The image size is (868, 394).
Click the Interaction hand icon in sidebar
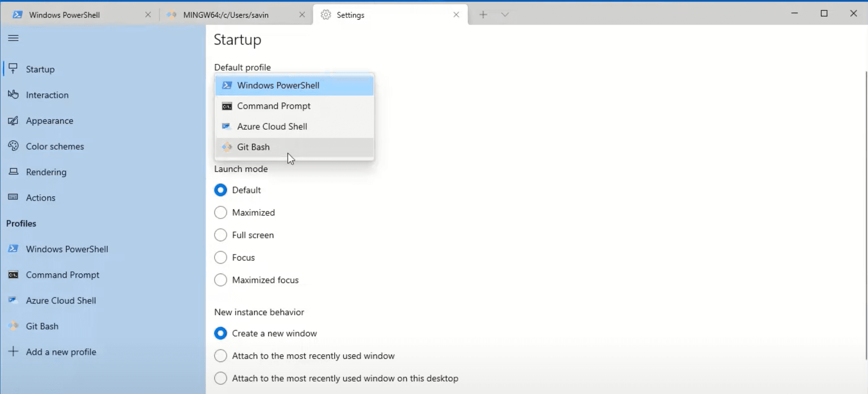[x=13, y=95]
